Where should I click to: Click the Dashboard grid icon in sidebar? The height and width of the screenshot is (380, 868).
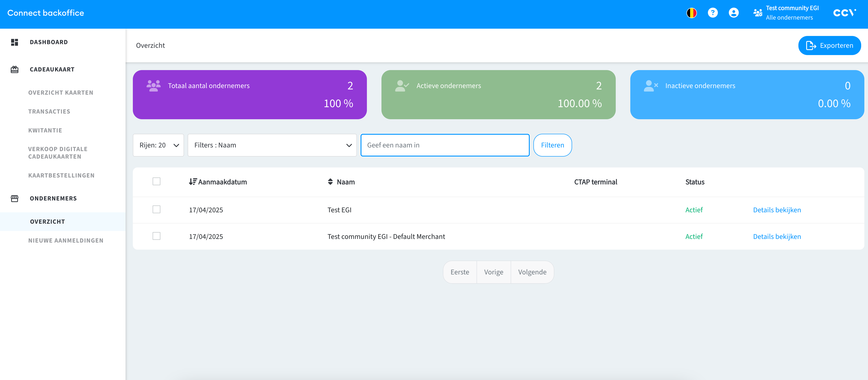tap(15, 42)
